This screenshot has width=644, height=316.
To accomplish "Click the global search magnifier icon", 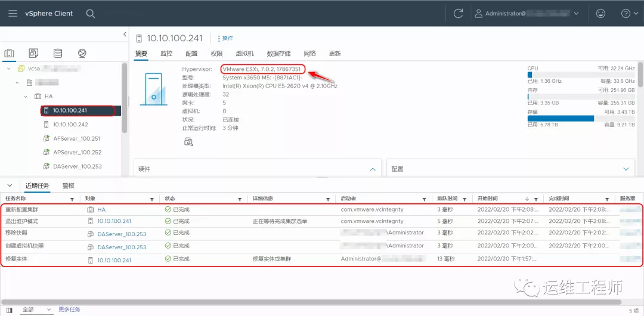I will [90, 13].
